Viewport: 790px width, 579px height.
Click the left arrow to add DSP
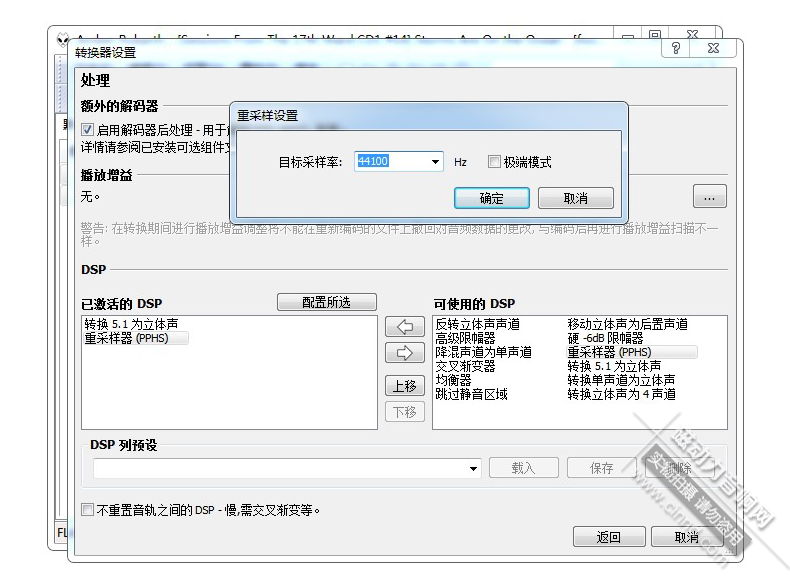[x=404, y=327]
